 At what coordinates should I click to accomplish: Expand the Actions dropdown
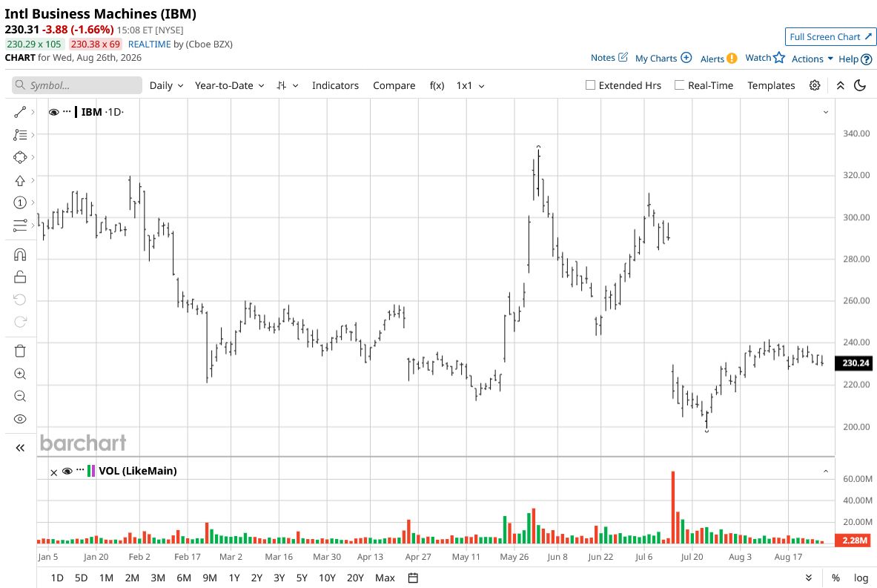812,59
